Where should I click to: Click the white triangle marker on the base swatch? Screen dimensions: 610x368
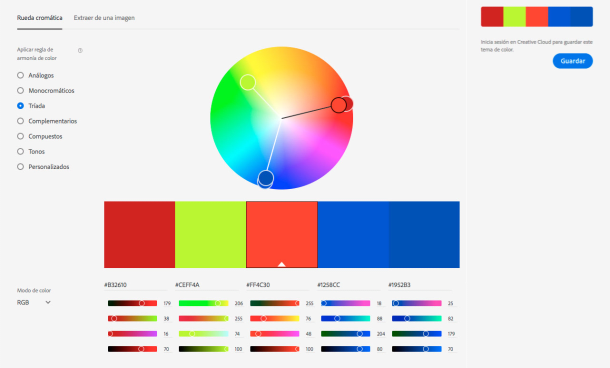(282, 264)
